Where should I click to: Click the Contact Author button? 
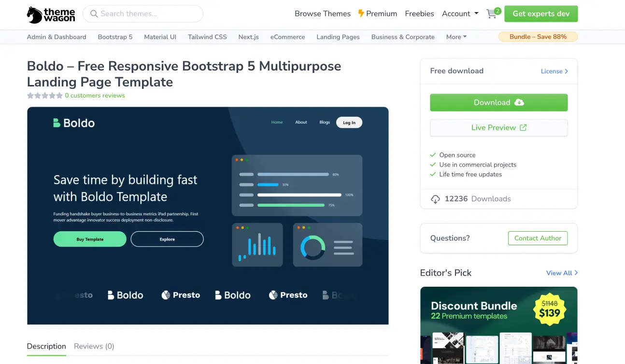[x=538, y=238]
